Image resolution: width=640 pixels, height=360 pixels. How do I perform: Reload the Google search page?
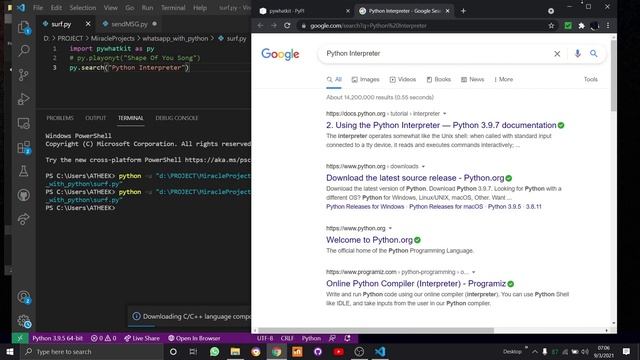(x=287, y=25)
